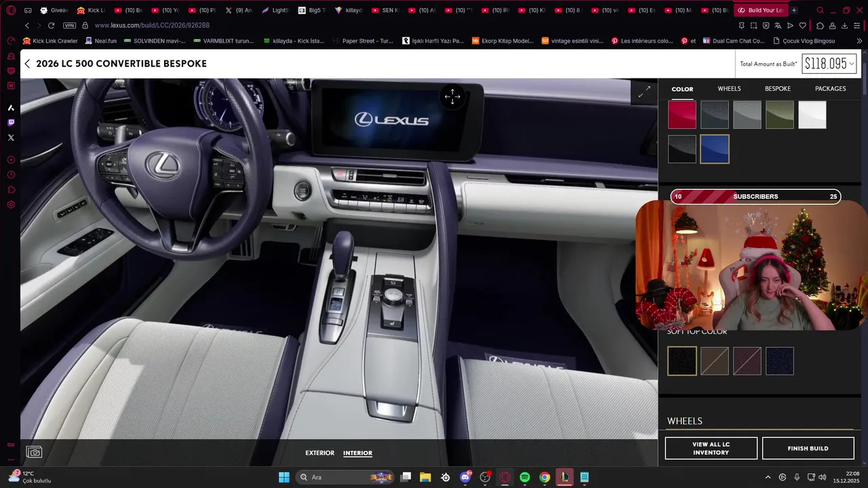Select the white exterior color swatch
The height and width of the screenshot is (488, 868).
click(812, 115)
